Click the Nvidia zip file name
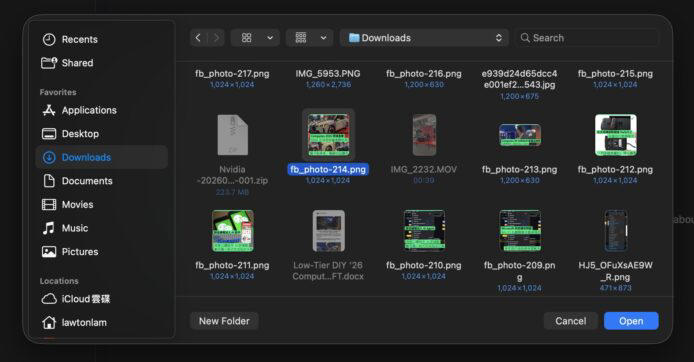The height and width of the screenshot is (362, 694). click(x=232, y=175)
